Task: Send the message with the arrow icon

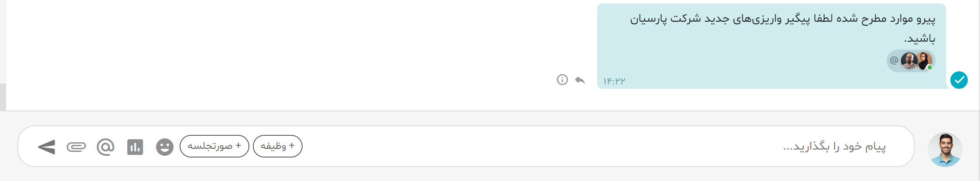Action: (x=47, y=147)
